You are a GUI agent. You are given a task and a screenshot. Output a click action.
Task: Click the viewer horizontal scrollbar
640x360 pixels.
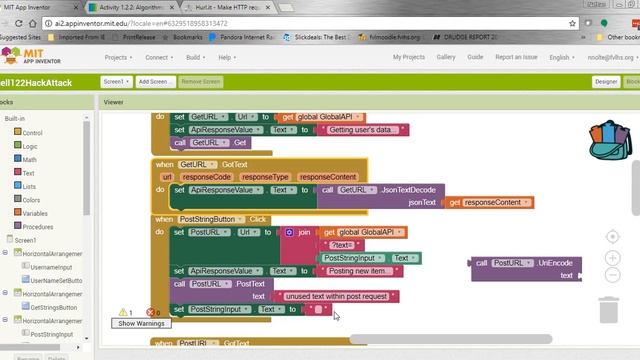point(451,339)
